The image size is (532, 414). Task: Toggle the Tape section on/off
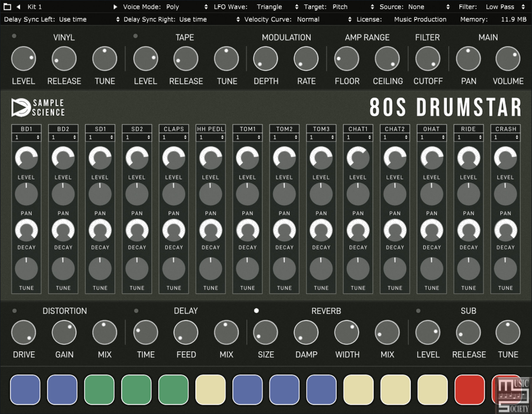click(x=135, y=36)
